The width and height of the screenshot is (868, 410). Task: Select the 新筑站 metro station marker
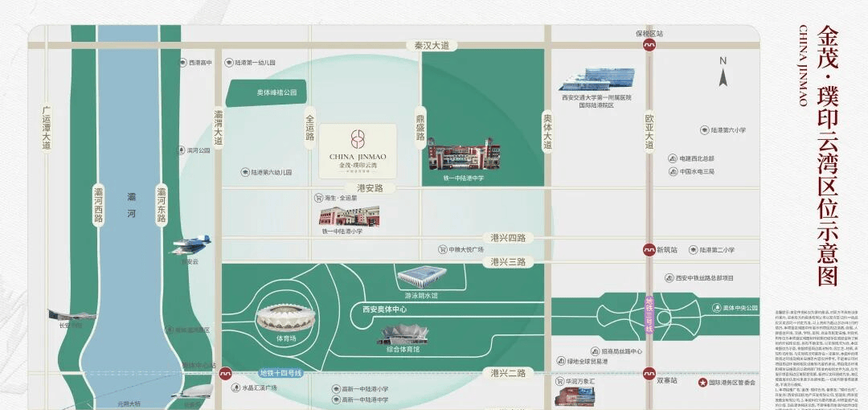click(649, 250)
